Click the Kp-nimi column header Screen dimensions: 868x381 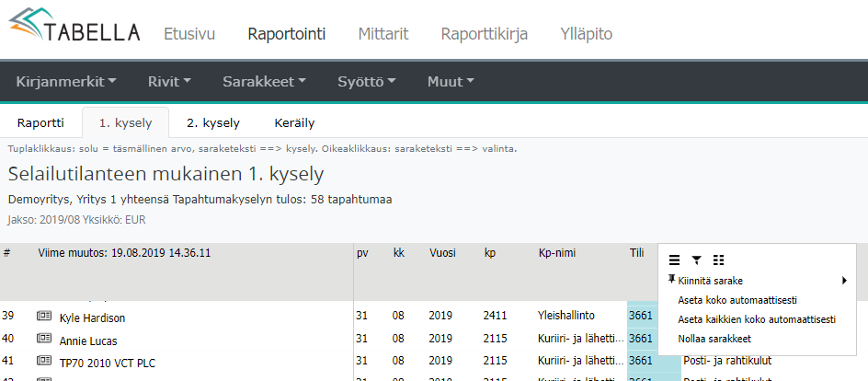coord(557,253)
